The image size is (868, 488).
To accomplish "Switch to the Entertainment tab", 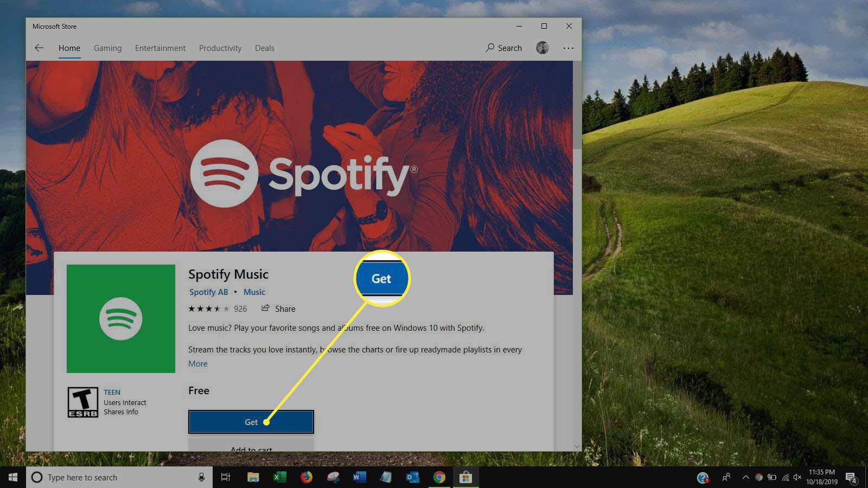I will (160, 48).
